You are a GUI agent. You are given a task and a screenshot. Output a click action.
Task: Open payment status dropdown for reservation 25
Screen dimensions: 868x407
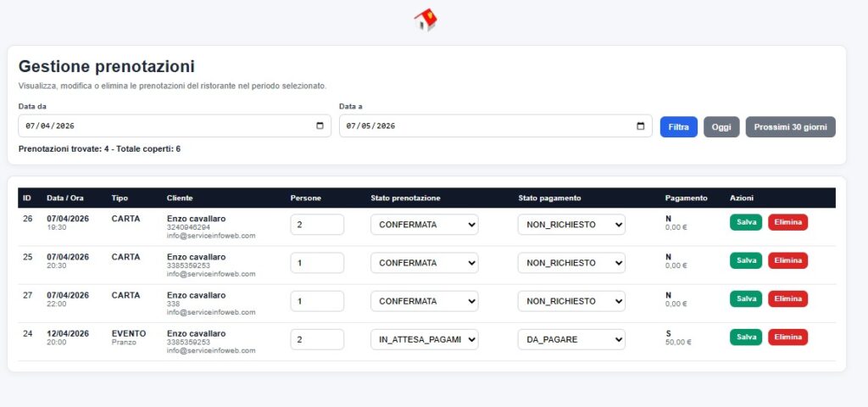point(571,263)
